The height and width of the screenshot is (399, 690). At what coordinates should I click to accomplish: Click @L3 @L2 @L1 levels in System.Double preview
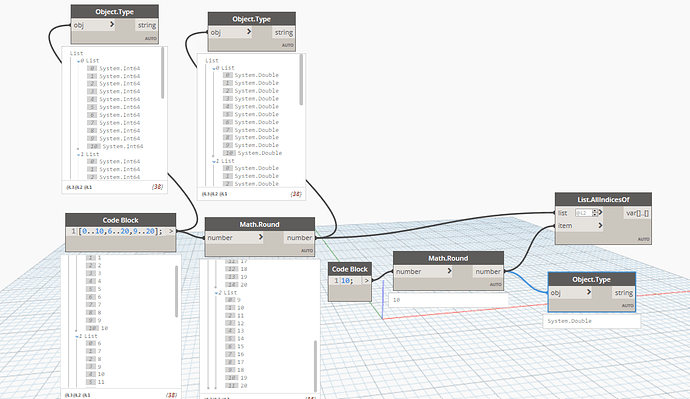(215, 194)
